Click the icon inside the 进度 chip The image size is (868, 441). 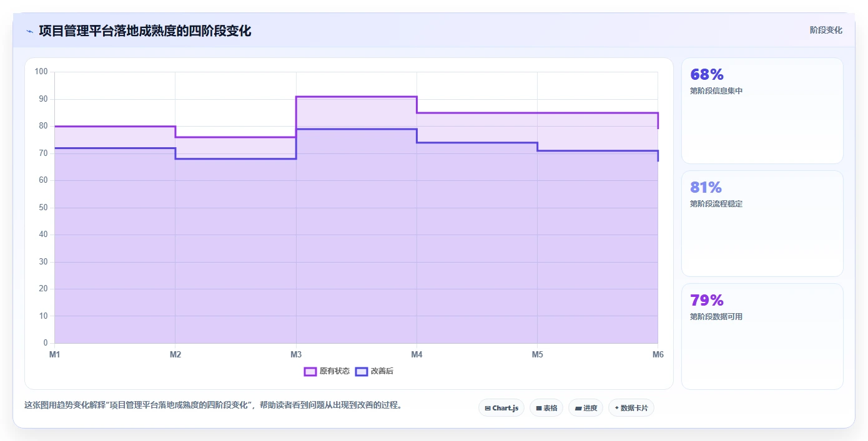pos(578,409)
